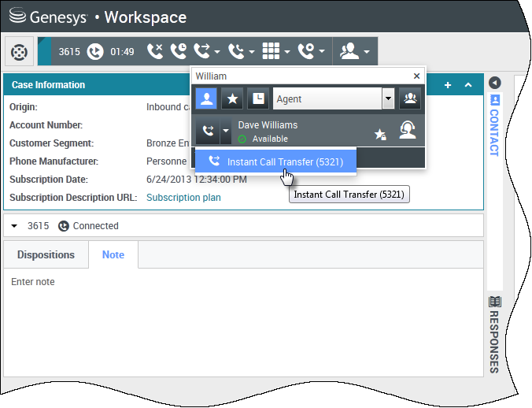
Task: Toggle the all-contacts person filter
Action: [x=206, y=98]
